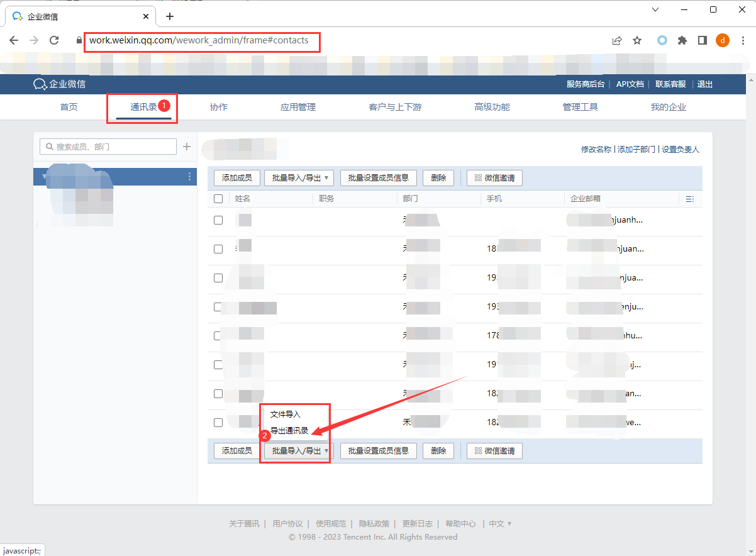Screen dimensions: 756x556
Task: Open the API文档 link
Action: (x=630, y=84)
